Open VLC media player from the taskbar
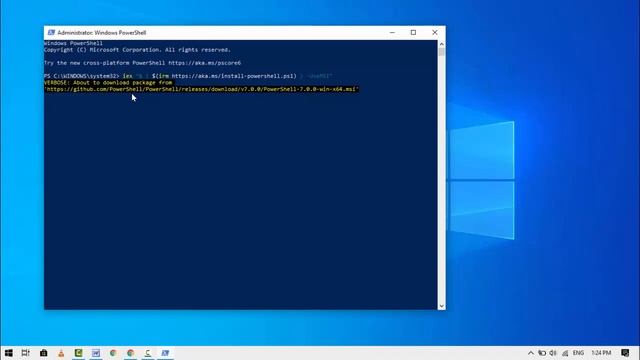640x360 pixels. click(x=61, y=353)
